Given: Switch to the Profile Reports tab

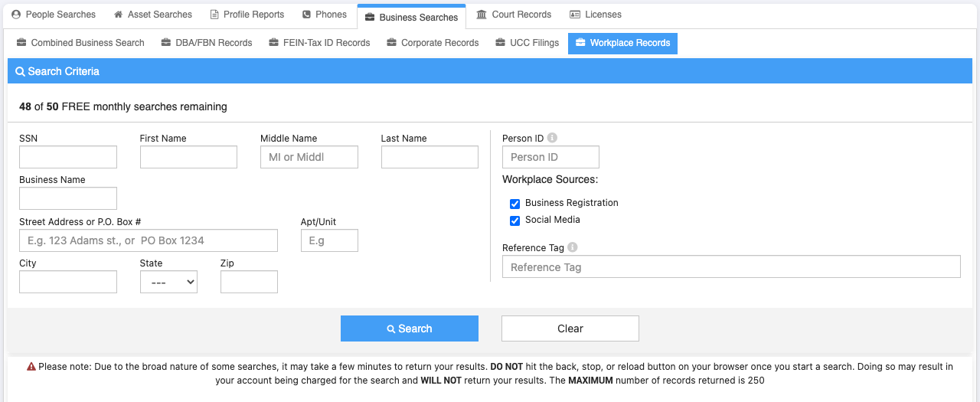Looking at the screenshot, I should coord(247,15).
